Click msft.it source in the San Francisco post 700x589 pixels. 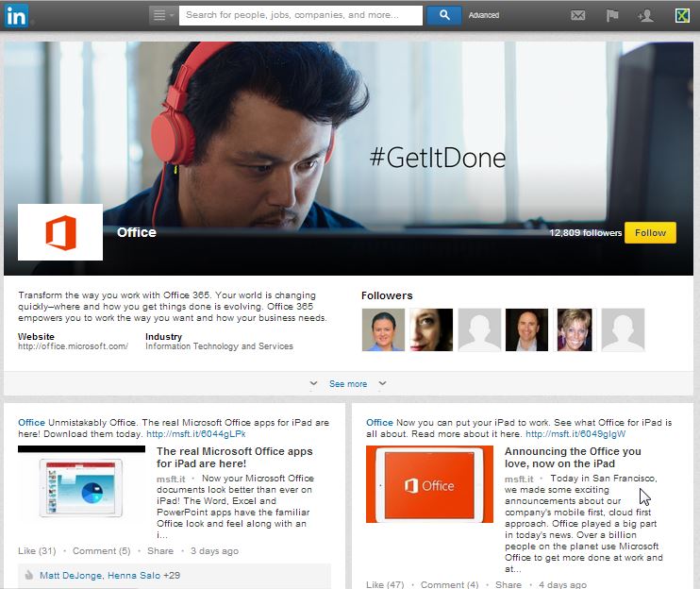519,479
